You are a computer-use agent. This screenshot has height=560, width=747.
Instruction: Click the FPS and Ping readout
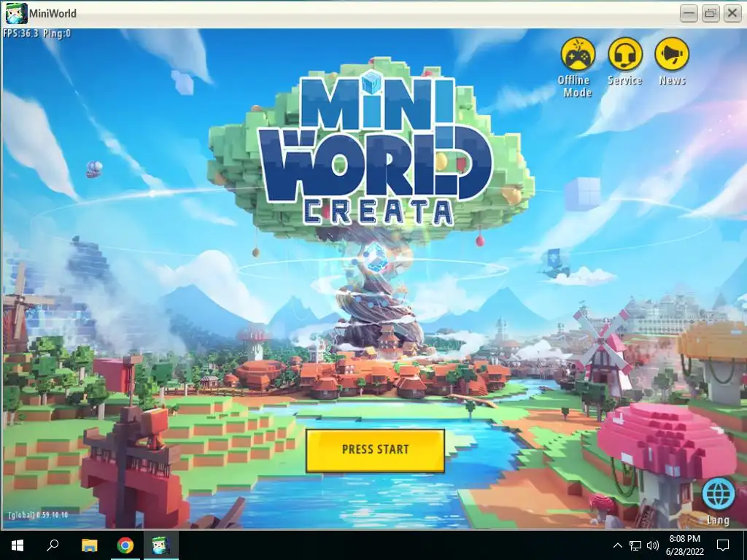pyautogui.click(x=37, y=34)
